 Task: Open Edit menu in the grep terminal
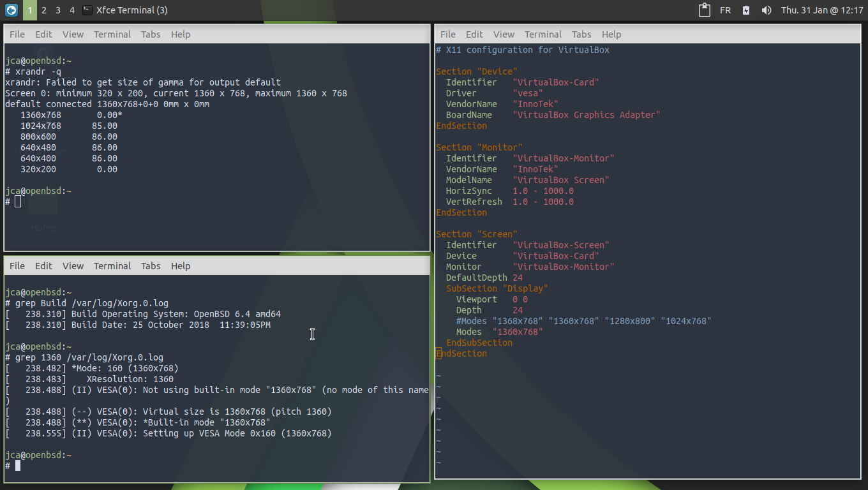coord(43,266)
